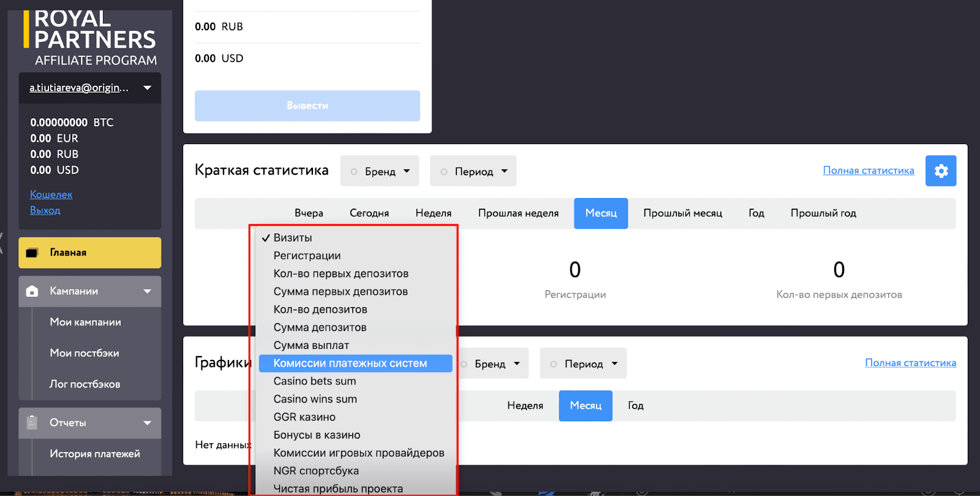Open the Royal Partners logo

tap(90, 38)
